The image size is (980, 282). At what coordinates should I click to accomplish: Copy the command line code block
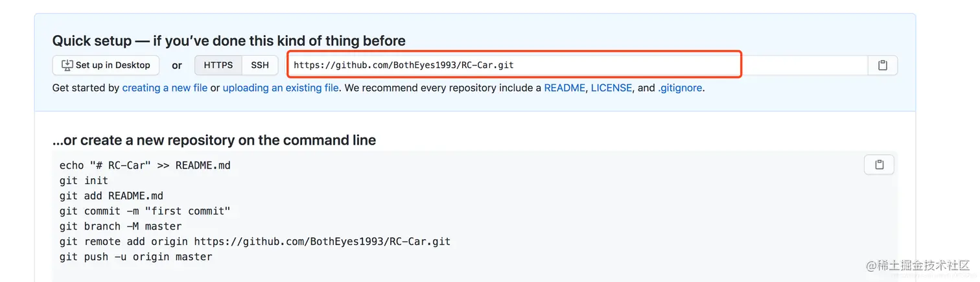(x=879, y=165)
